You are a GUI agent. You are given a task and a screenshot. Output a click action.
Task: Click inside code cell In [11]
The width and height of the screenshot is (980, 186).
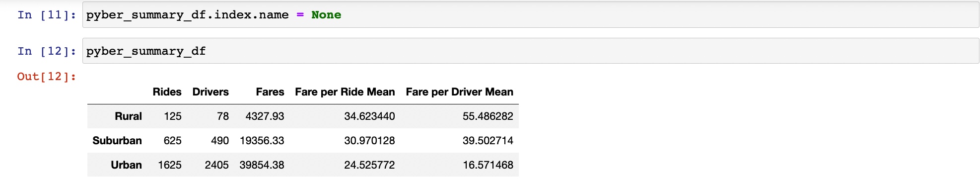point(531,14)
